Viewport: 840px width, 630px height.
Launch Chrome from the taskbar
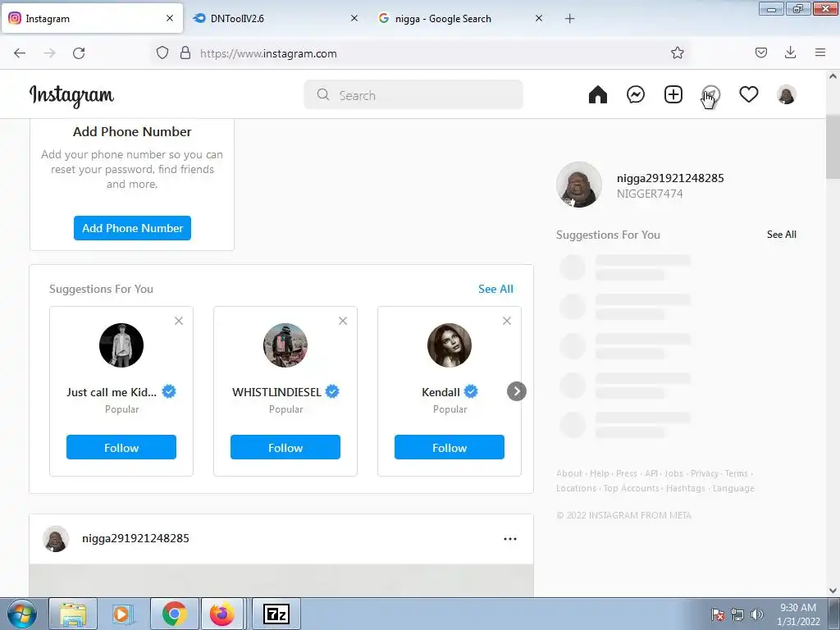174,614
